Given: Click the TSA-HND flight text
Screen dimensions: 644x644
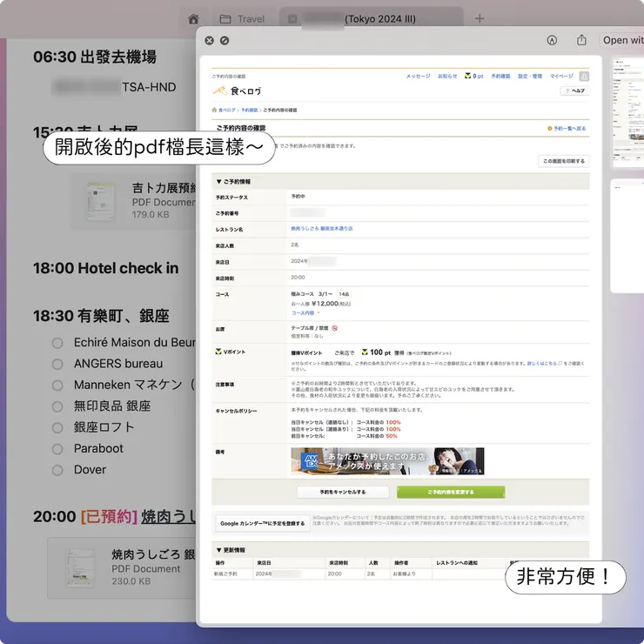Looking at the screenshot, I should 149,87.
